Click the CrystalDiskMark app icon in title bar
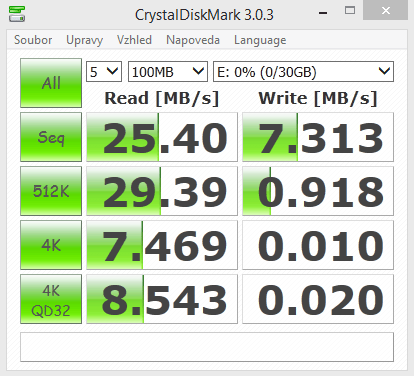The height and width of the screenshot is (376, 414). tap(17, 14)
